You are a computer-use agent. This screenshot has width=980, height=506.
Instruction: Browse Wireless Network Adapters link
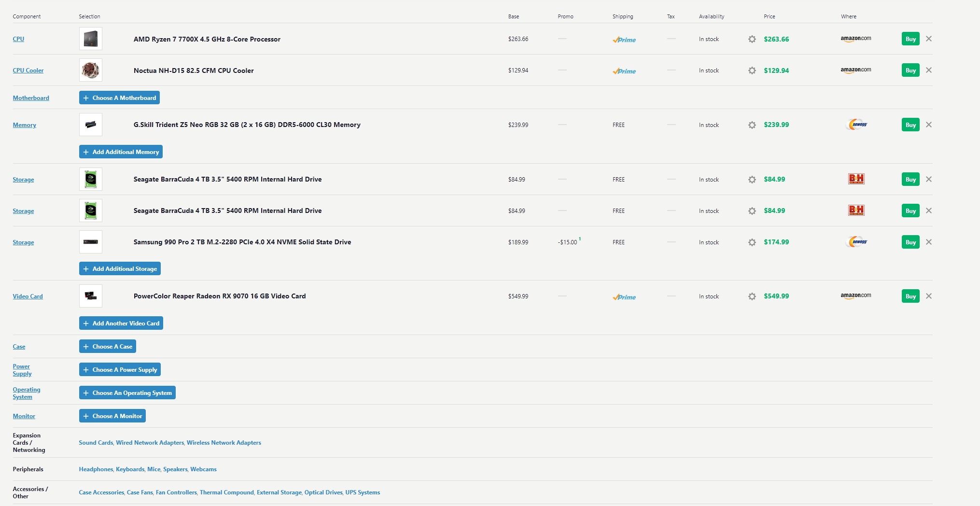point(224,443)
